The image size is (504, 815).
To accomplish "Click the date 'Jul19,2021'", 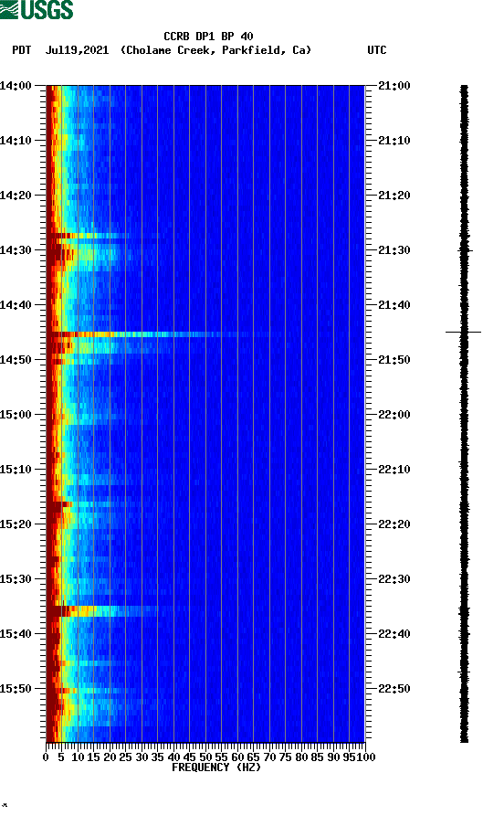I will coord(78,50).
